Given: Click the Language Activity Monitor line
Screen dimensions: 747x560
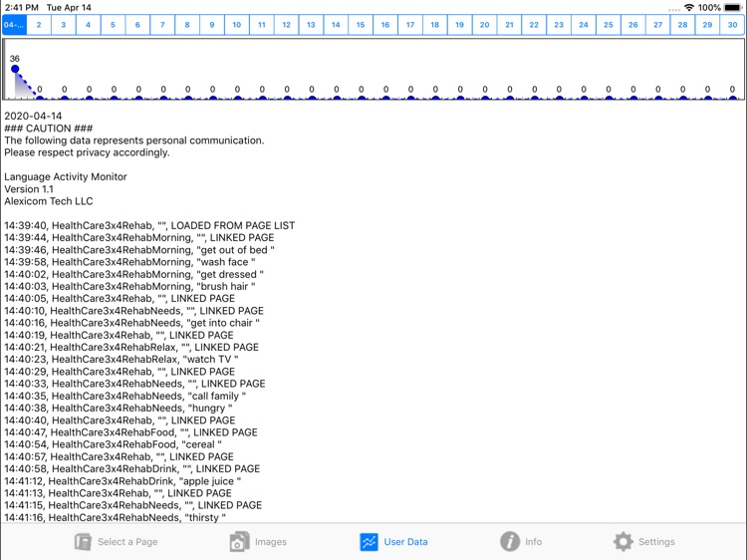Looking at the screenshot, I should [x=66, y=176].
